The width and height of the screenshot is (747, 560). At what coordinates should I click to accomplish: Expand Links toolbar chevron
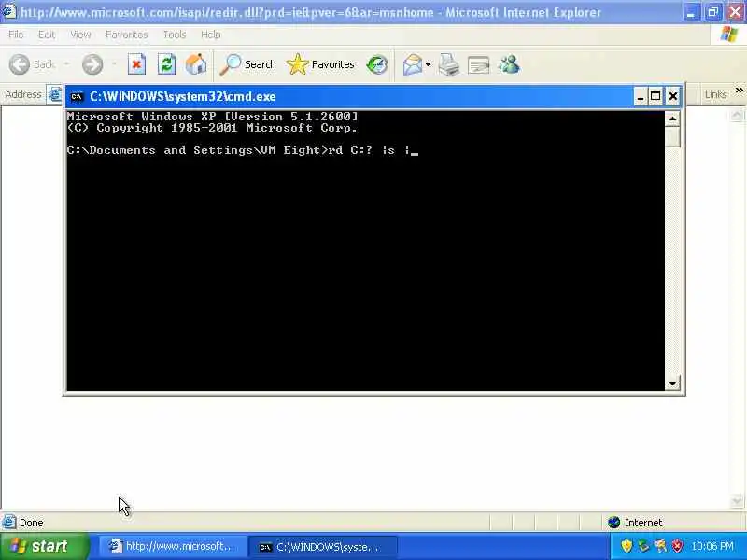739,90
